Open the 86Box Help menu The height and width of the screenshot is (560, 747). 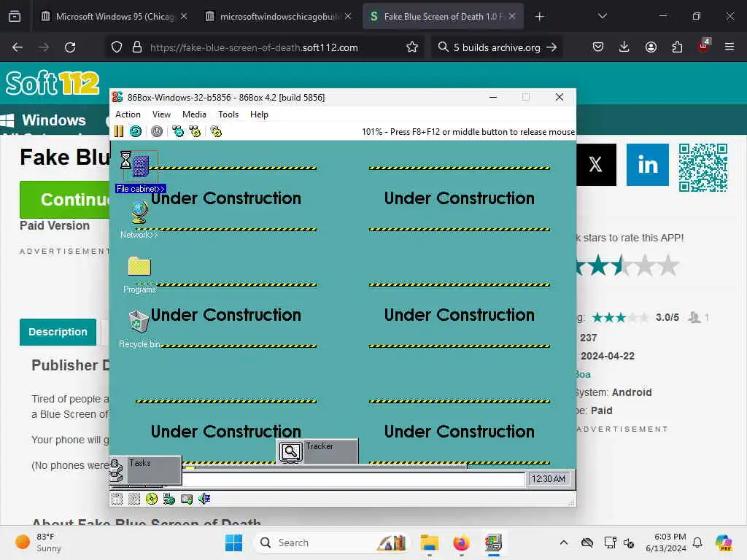click(259, 114)
